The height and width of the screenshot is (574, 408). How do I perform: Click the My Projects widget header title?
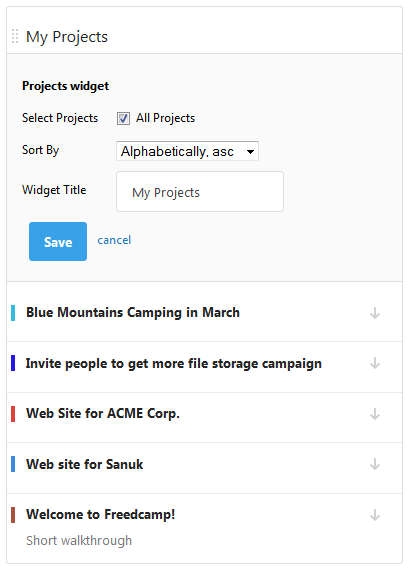pos(67,37)
